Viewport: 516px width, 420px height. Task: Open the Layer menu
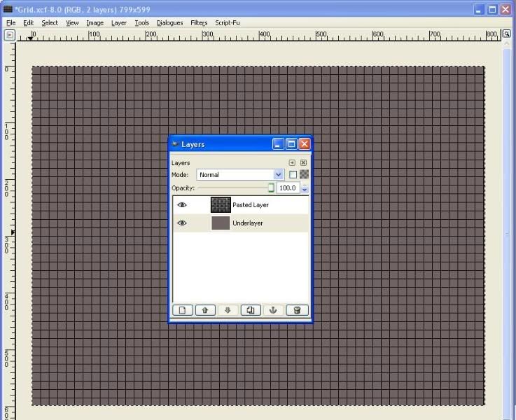click(x=119, y=22)
